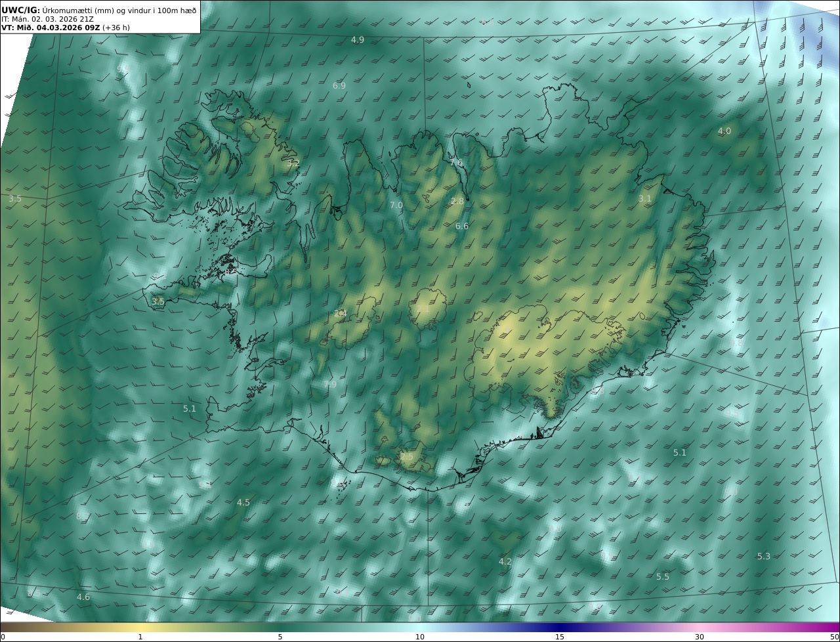Viewport: 840px width, 642px height.
Task: Select the 5.3 label at the right edge
Action: coord(764,557)
